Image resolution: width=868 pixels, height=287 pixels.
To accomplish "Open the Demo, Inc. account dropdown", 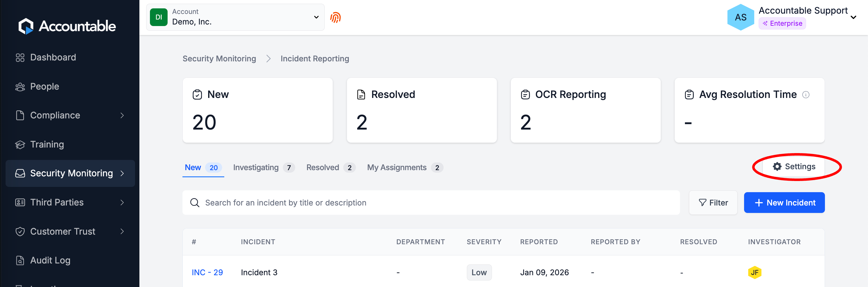I will click(x=235, y=17).
